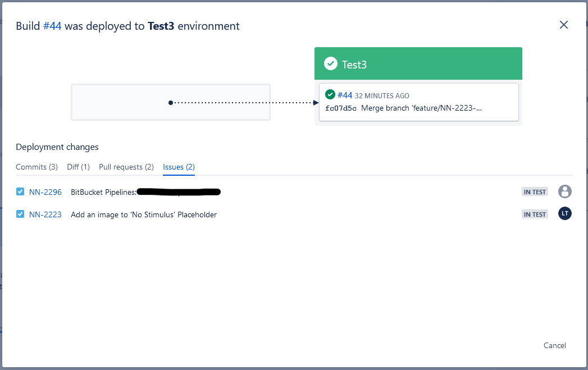Open build #44 link in the title
Viewport: 588px width, 370px height.
tap(52, 26)
